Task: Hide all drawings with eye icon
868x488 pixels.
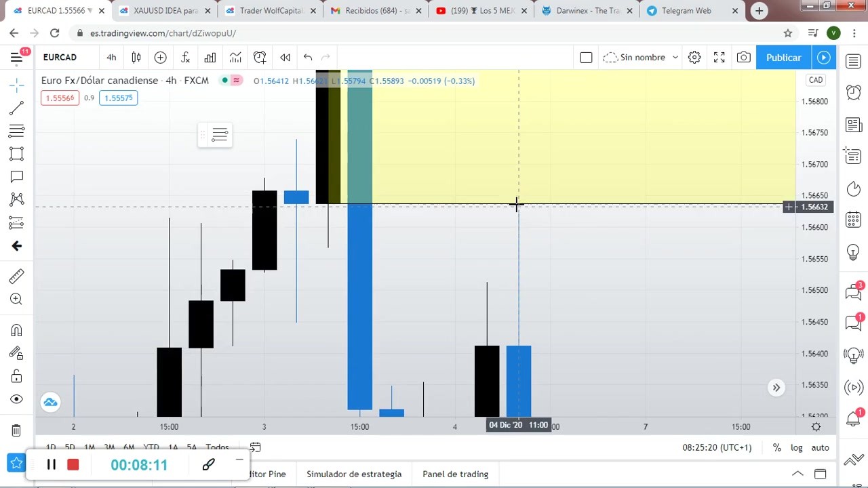Action: 16,399
